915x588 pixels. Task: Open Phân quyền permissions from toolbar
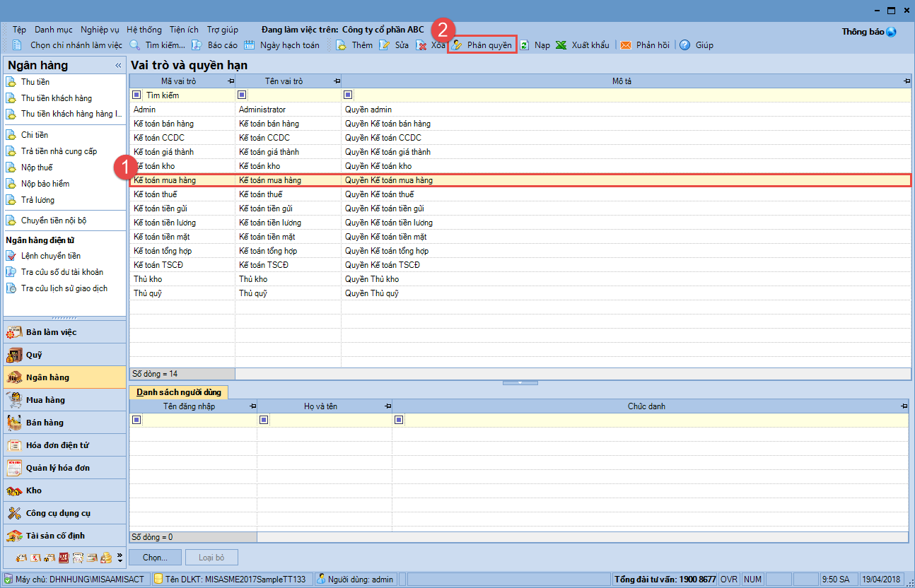pyautogui.click(x=482, y=45)
